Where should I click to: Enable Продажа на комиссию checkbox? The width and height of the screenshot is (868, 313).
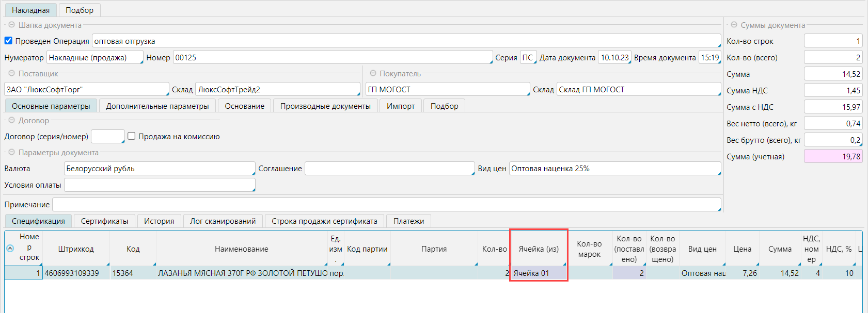(x=132, y=136)
